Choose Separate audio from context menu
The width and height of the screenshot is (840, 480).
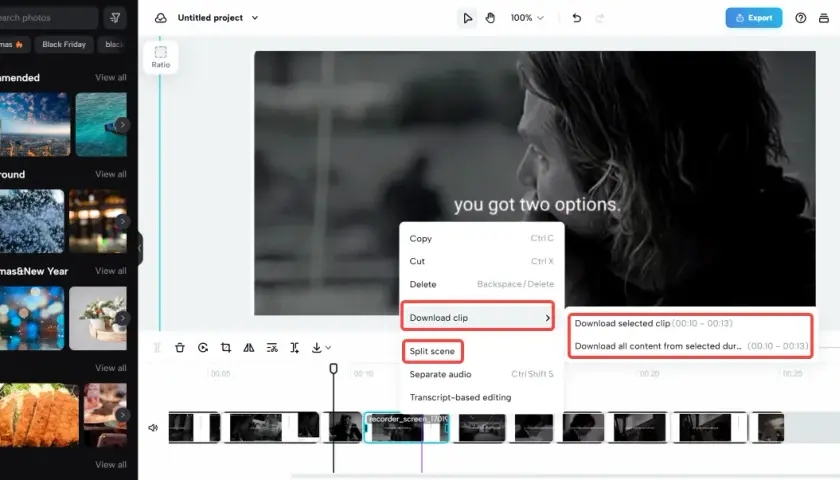482,374
